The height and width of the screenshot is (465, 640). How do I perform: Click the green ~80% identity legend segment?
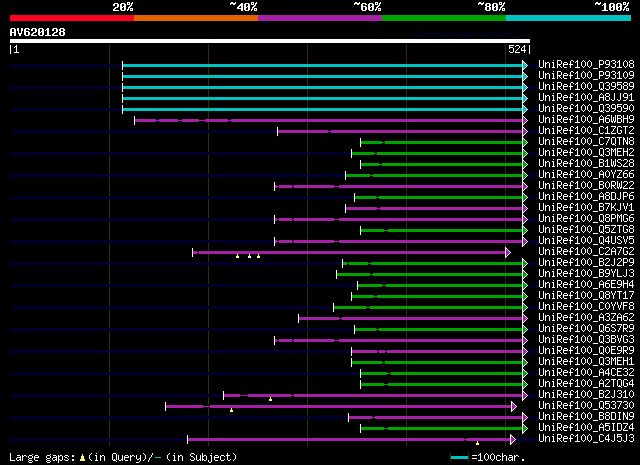[x=444, y=18]
